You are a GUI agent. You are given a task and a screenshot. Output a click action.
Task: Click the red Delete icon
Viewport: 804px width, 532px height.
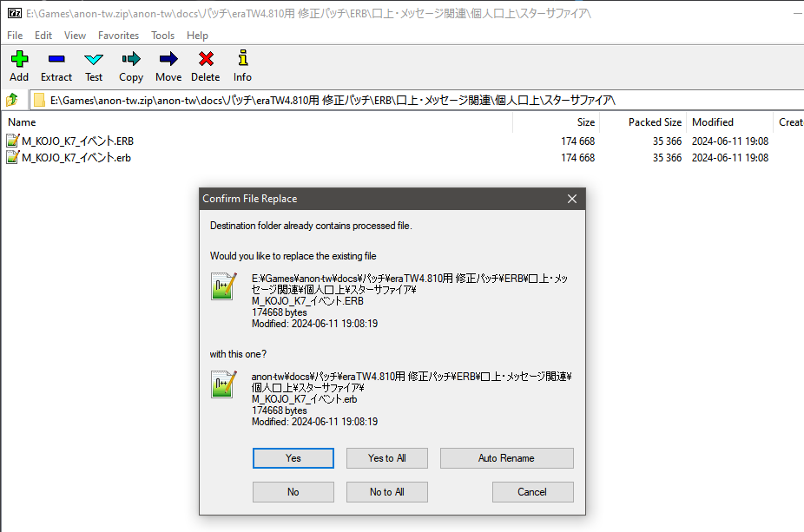coord(206,66)
